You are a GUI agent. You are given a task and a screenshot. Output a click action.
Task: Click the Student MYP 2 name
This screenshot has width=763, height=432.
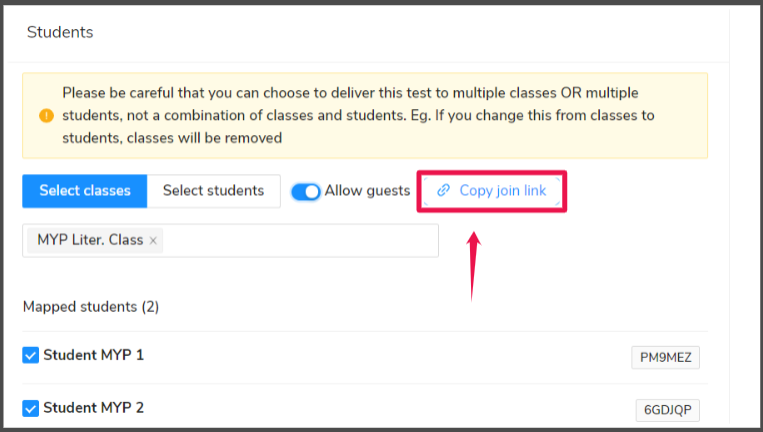click(93, 408)
